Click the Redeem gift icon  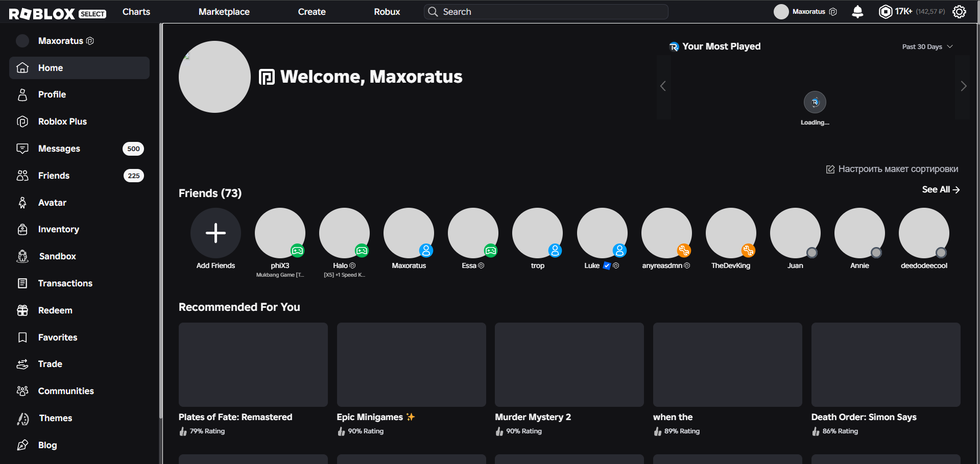(x=22, y=310)
